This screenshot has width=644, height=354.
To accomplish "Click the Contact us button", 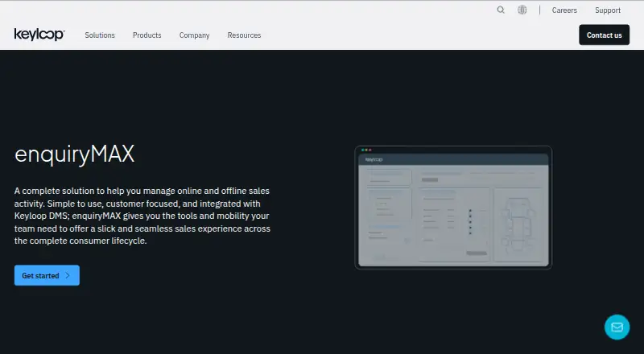I will coord(605,35).
